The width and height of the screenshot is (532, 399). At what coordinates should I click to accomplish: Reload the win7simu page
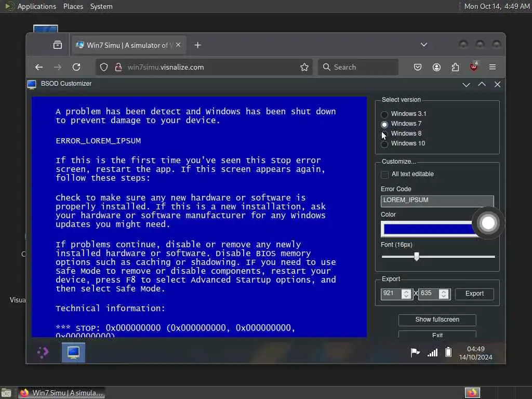point(76,67)
